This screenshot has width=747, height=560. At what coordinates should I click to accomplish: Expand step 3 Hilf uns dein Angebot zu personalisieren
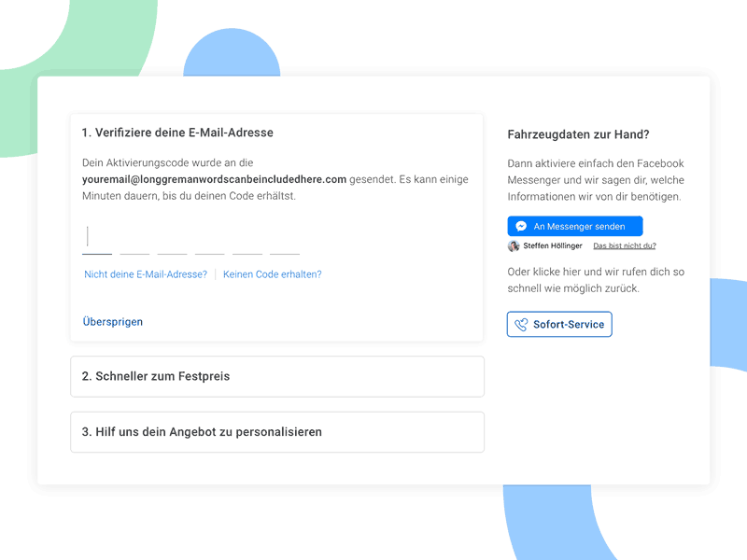click(277, 432)
